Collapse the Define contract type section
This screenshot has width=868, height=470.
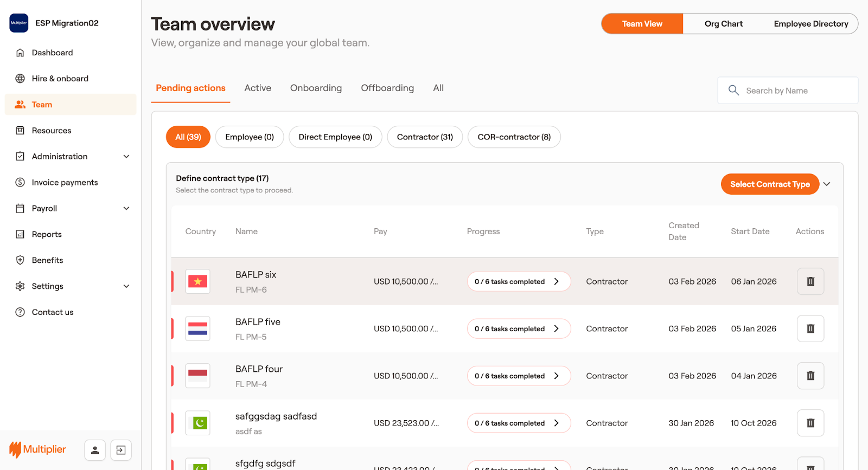(827, 184)
